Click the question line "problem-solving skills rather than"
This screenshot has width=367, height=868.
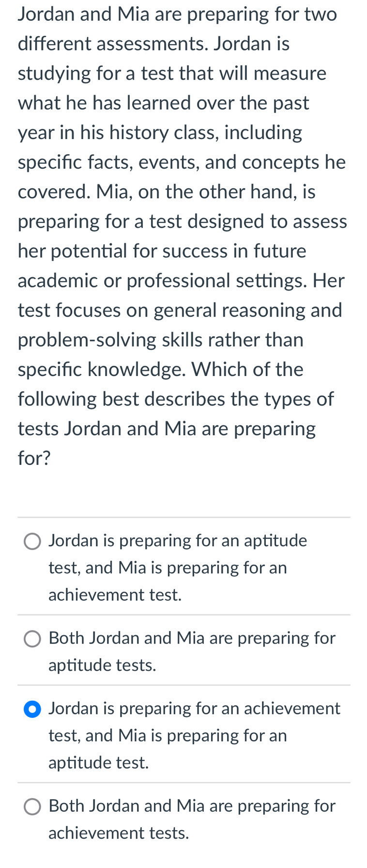click(160, 340)
